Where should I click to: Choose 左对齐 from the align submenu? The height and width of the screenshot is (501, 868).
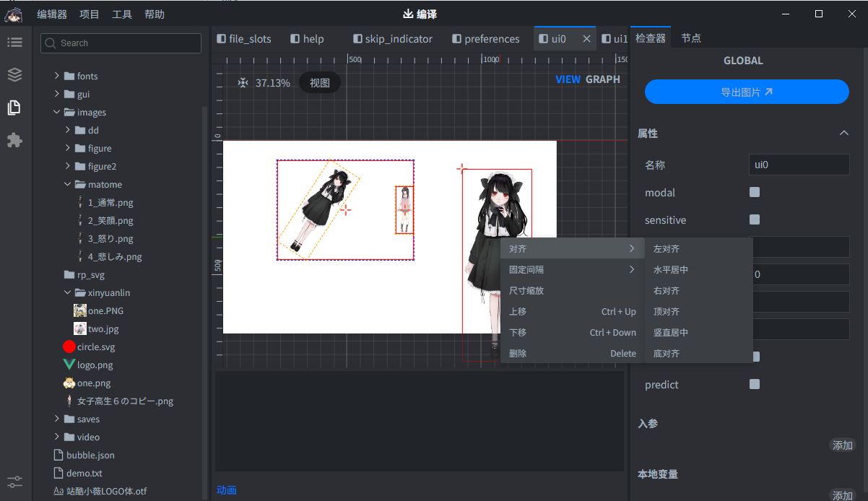click(698, 248)
